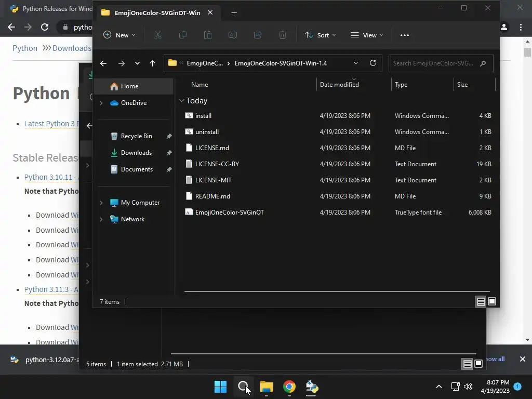Click the network display tray icon
This screenshot has width=532, height=399.
tap(455, 387)
